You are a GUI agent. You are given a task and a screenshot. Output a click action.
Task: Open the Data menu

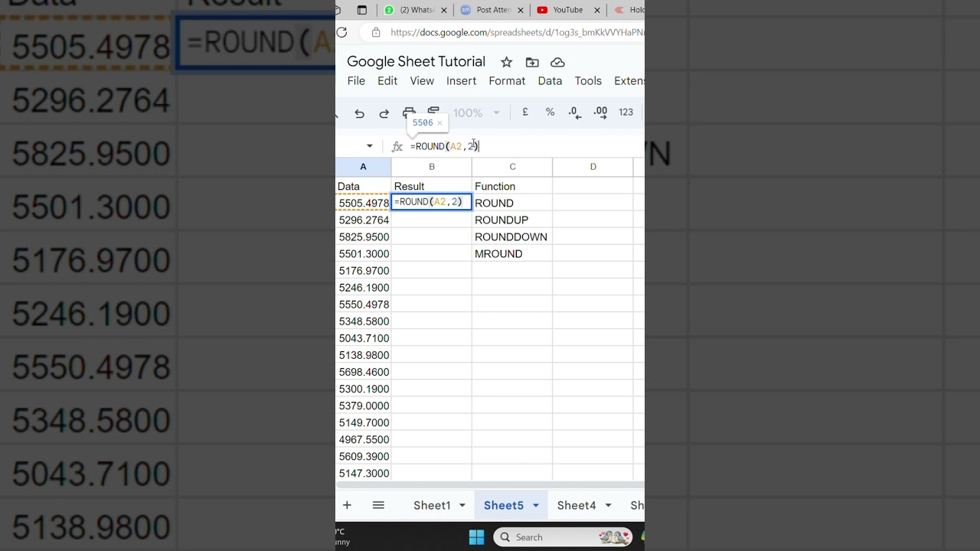point(550,81)
